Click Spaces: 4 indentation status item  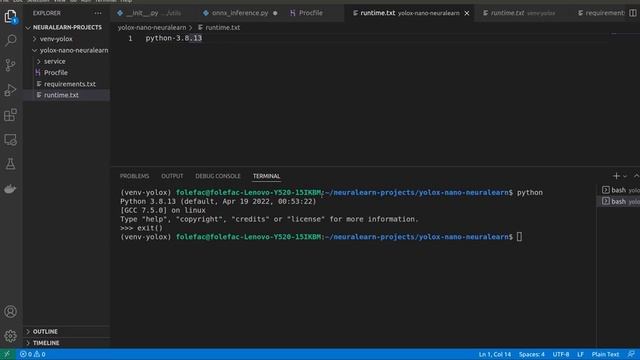point(532,354)
